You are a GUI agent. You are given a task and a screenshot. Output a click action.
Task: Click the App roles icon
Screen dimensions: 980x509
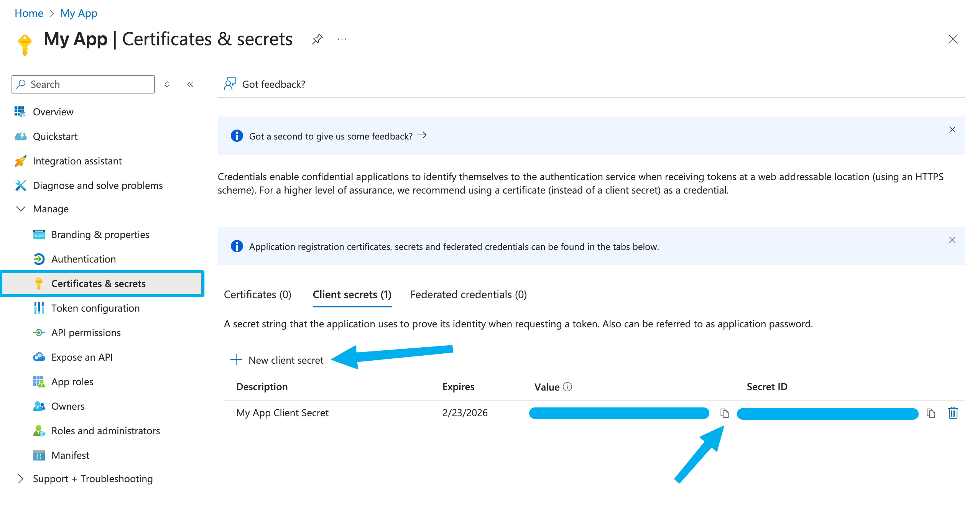point(39,381)
